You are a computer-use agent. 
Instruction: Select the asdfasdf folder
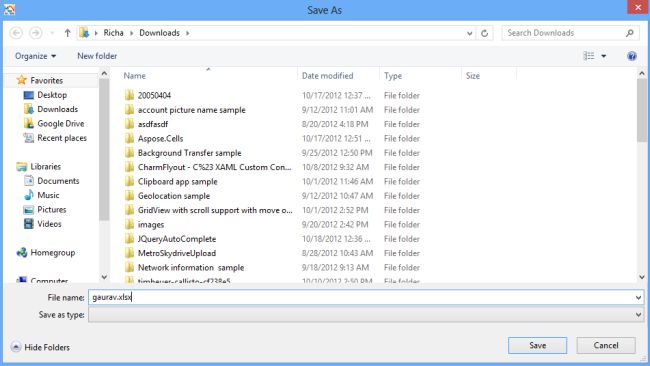pyautogui.click(x=153, y=124)
